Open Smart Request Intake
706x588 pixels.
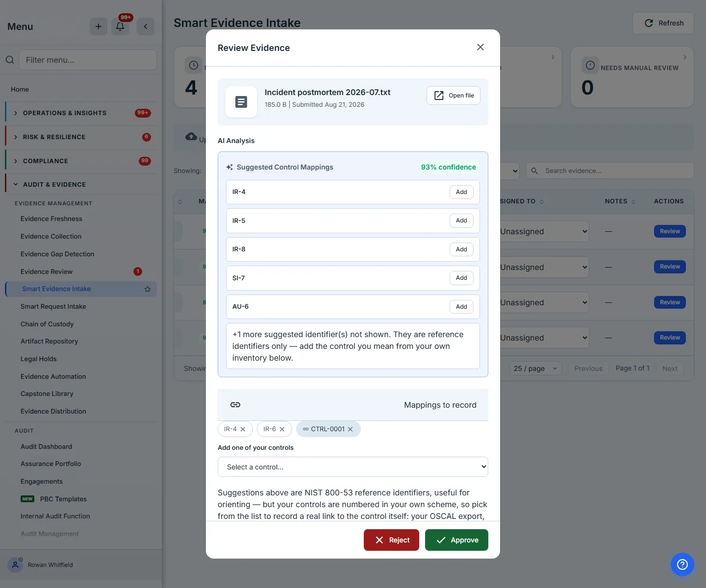pos(53,307)
